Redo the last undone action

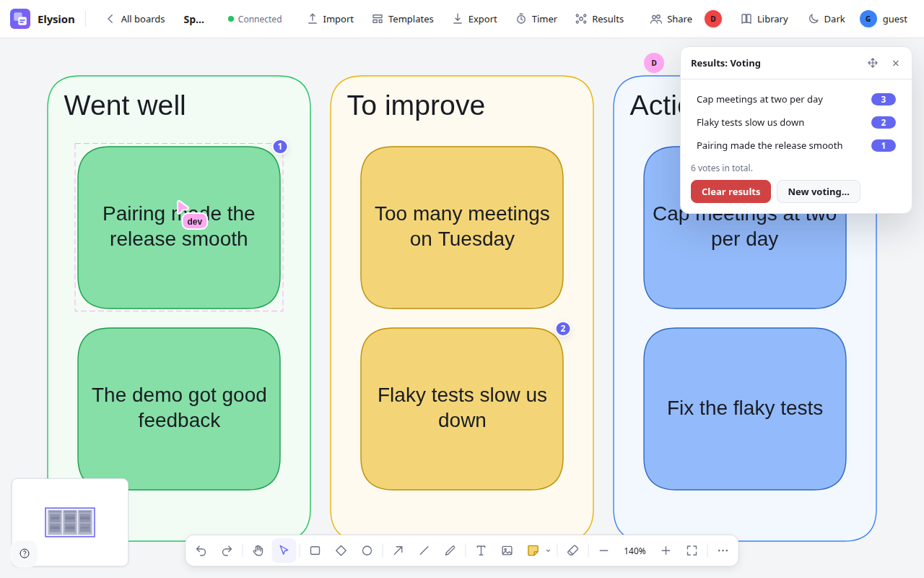[x=227, y=551]
